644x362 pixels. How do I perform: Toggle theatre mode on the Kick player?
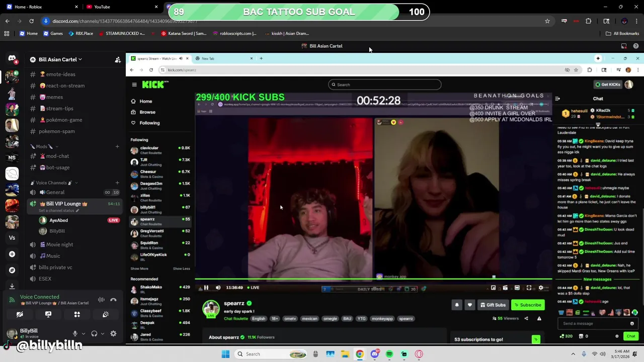(517, 288)
